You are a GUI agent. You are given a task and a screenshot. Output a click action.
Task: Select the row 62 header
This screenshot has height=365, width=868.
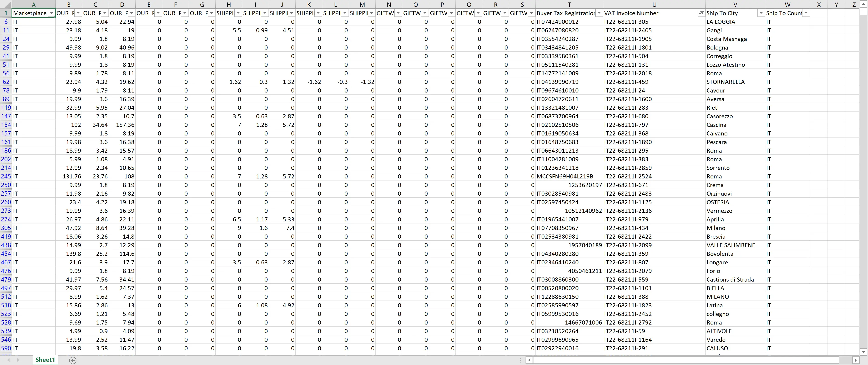tap(6, 82)
